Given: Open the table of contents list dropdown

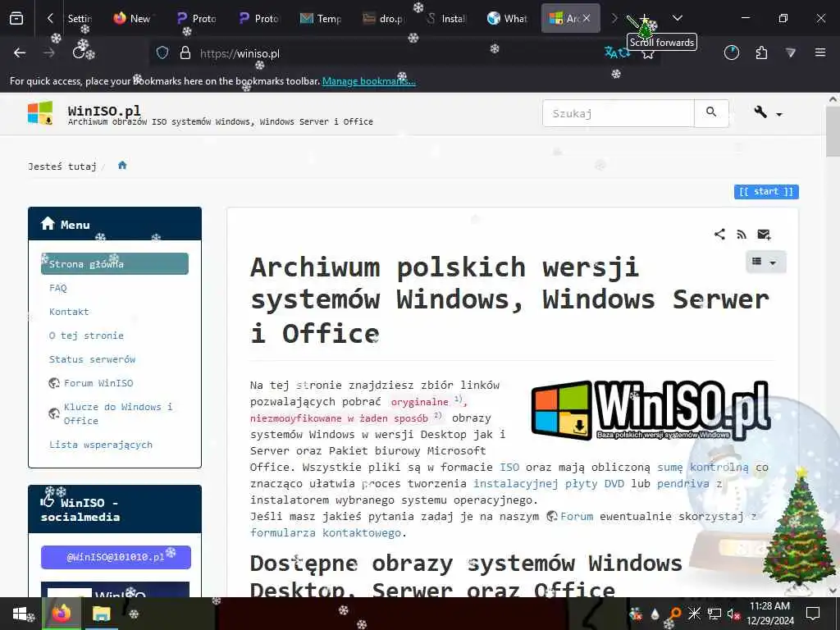Looking at the screenshot, I should tap(765, 262).
